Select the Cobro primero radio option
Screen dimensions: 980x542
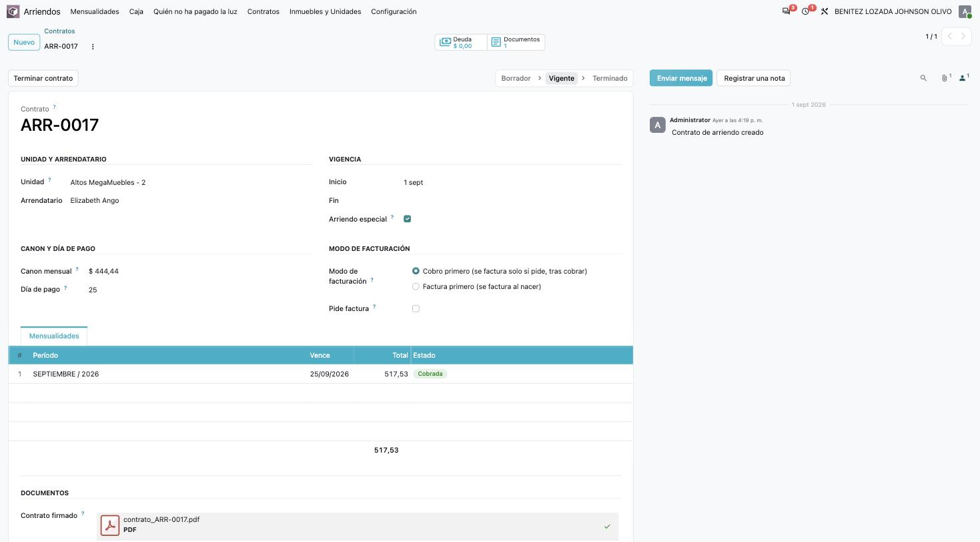(416, 271)
